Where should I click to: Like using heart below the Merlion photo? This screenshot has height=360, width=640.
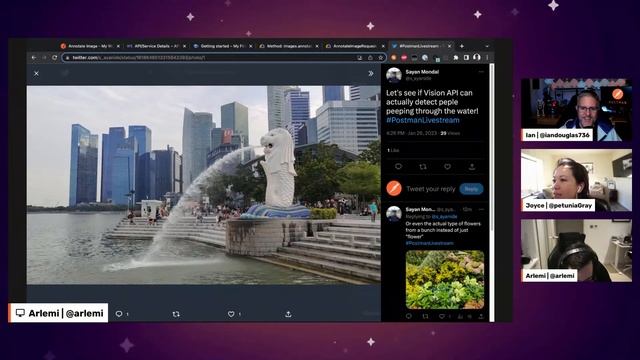pyautogui.click(x=231, y=314)
